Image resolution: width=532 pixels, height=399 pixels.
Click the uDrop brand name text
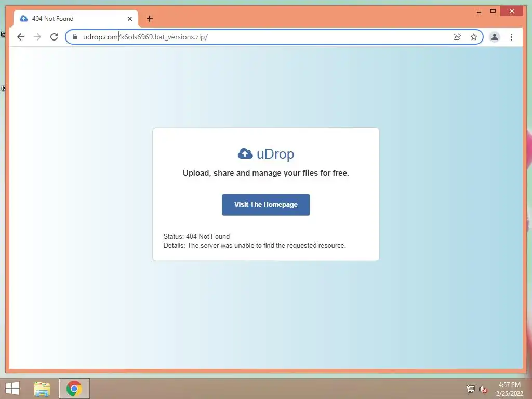[275, 154]
